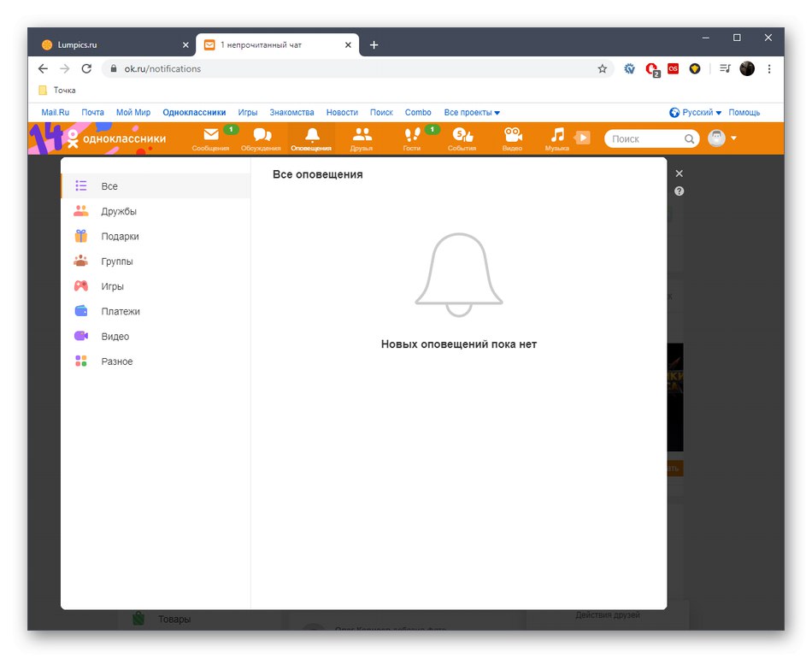Click the browser forward arrow

(65, 68)
